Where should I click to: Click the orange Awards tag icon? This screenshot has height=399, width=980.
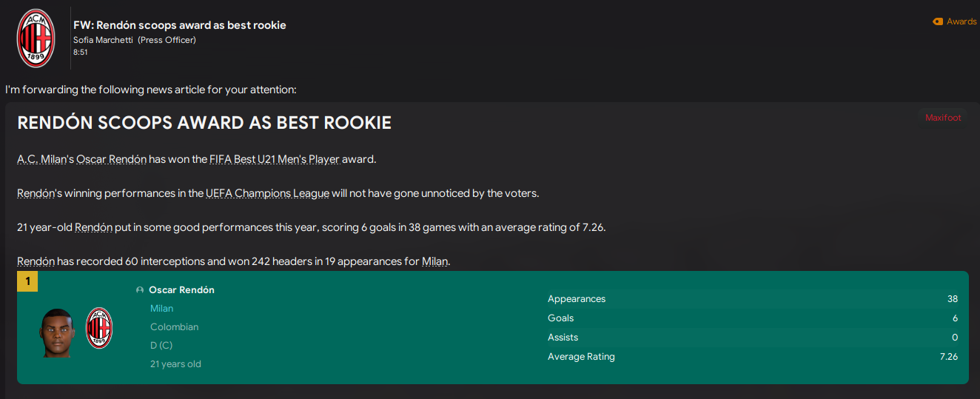938,21
